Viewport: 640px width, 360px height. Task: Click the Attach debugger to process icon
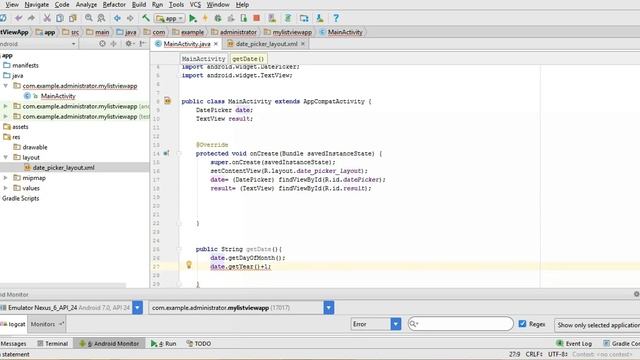pyautogui.click(x=244, y=18)
